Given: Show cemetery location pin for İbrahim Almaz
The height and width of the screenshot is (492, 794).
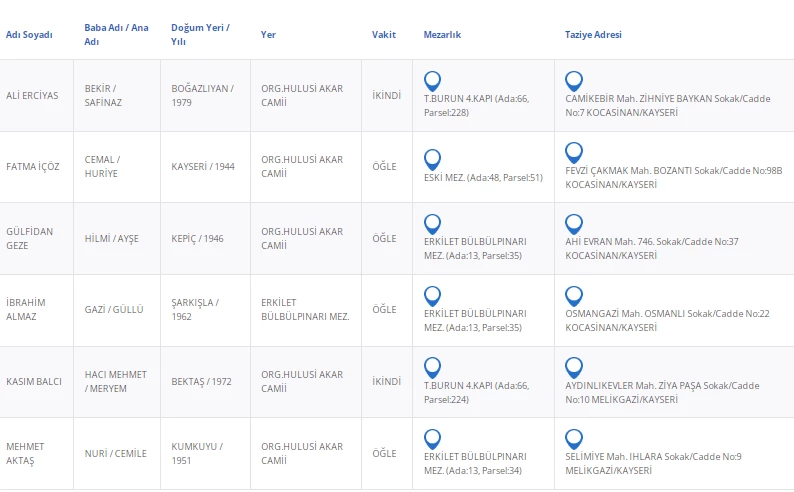Looking at the screenshot, I should tap(432, 295).
